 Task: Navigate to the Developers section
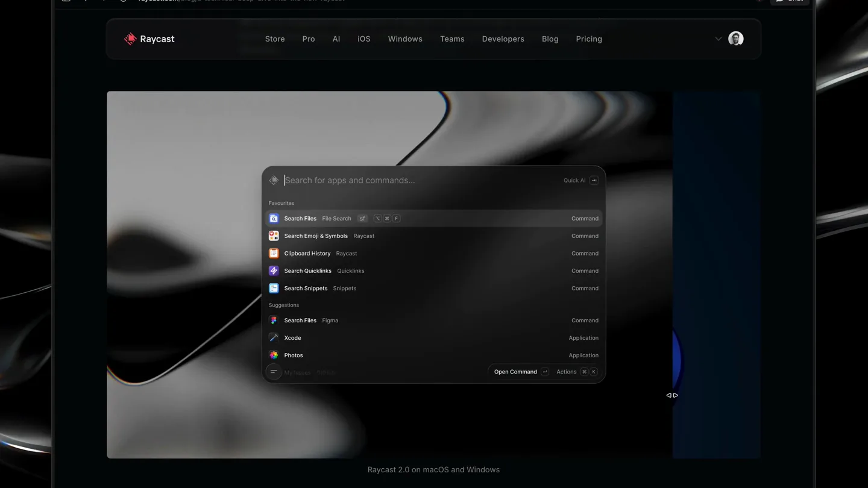(x=503, y=39)
